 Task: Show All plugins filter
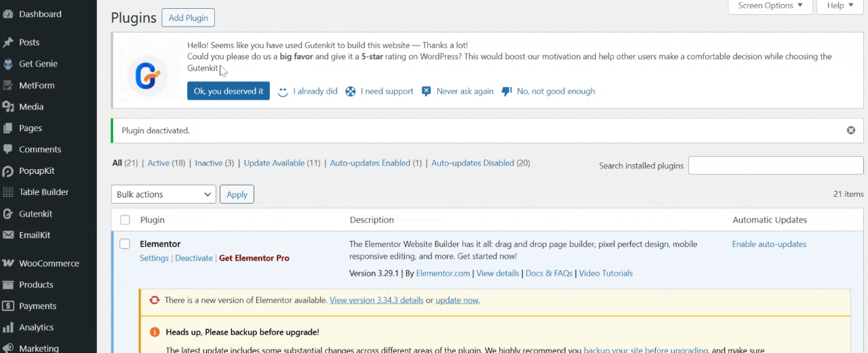117,163
